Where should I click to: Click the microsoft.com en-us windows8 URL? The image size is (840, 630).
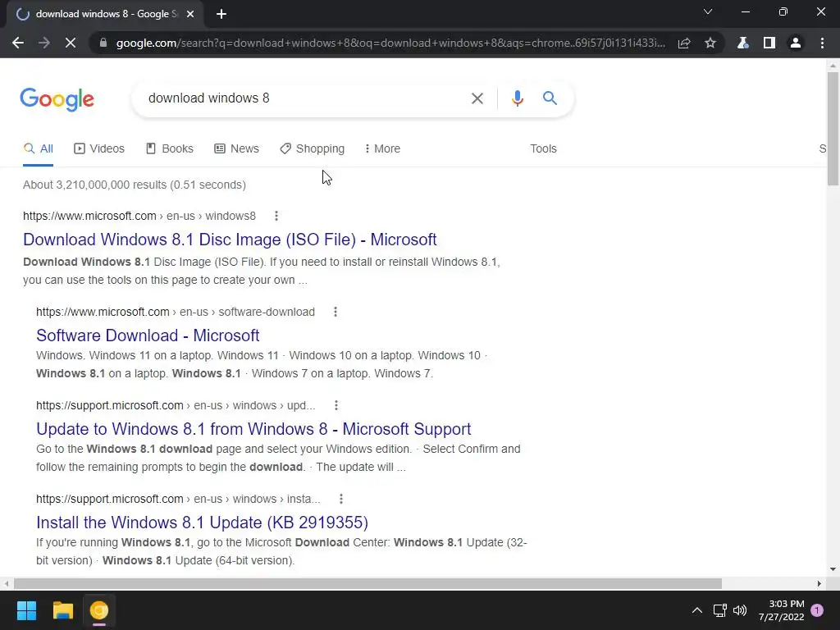[139, 216]
